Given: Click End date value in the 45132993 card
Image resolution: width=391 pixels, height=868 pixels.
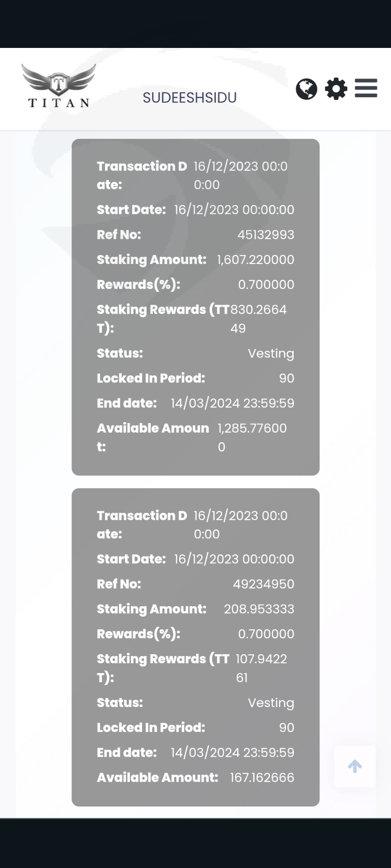Looking at the screenshot, I should (x=232, y=403).
